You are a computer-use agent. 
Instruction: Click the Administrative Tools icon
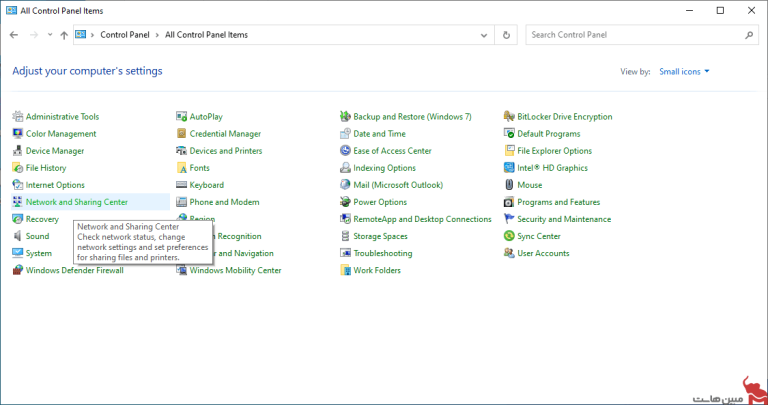click(x=18, y=117)
